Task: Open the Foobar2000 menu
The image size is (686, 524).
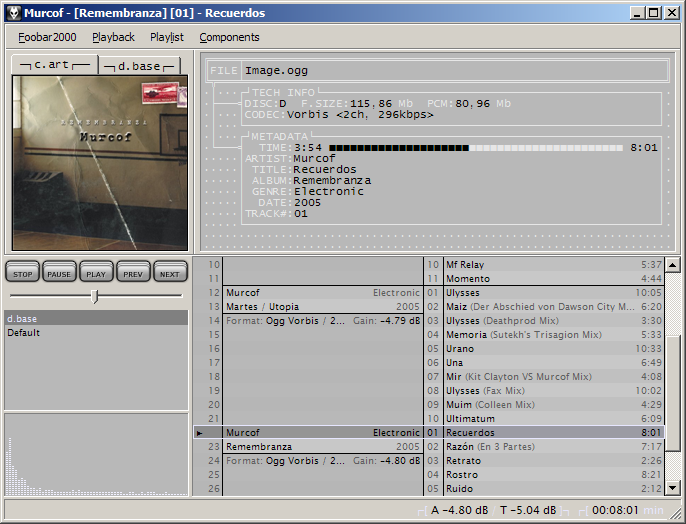Action: pyautogui.click(x=47, y=37)
